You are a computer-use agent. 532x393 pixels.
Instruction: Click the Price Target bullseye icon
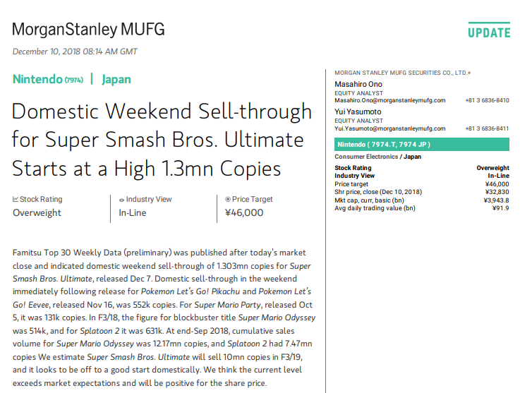tap(228, 199)
